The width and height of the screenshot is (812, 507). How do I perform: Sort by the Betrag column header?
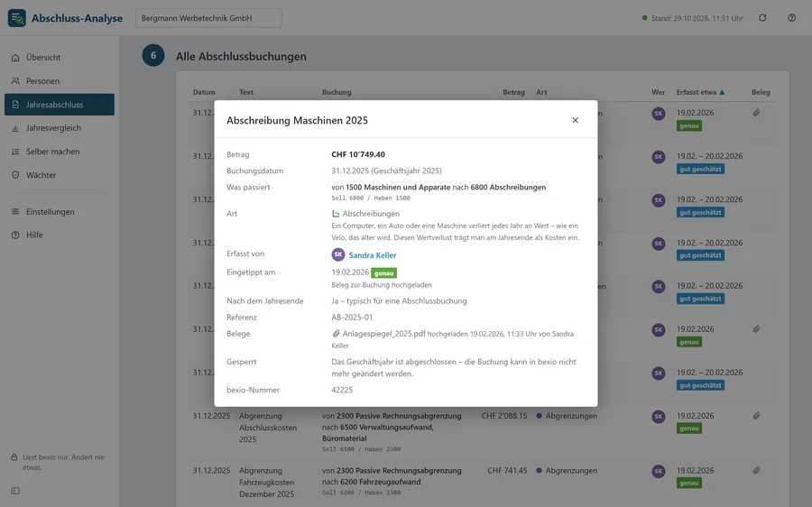pos(513,92)
